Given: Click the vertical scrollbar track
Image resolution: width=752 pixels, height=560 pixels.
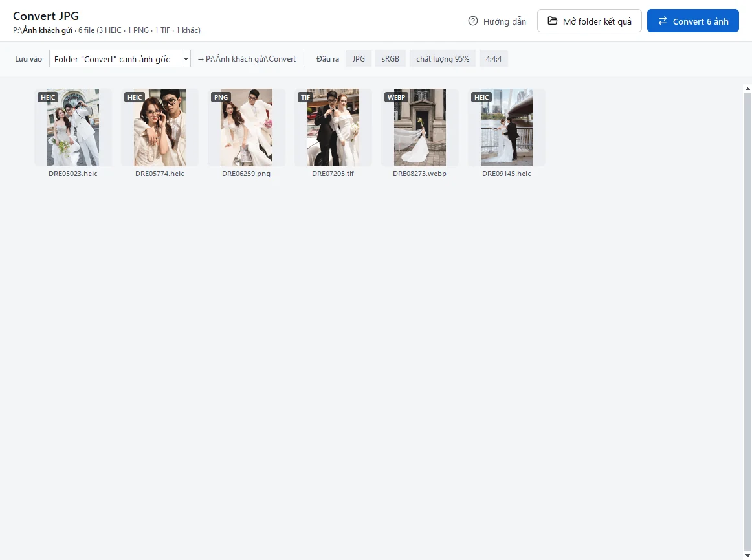Looking at the screenshot, I should click(747, 322).
